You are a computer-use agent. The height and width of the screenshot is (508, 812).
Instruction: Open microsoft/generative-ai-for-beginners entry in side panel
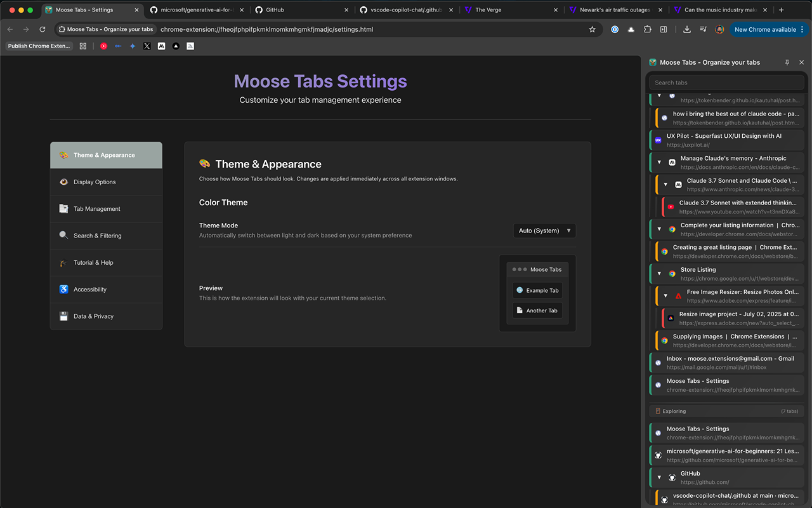click(x=726, y=455)
